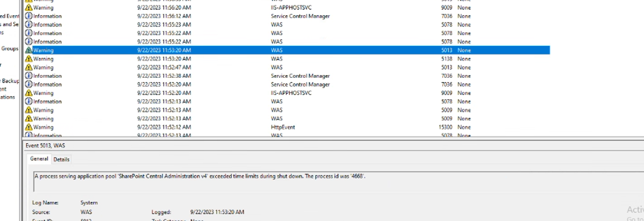Click the IIS-APPHOSTSVC source at 11:52:20 AM
Viewport: 644px width, 221px height.
pos(291,93)
